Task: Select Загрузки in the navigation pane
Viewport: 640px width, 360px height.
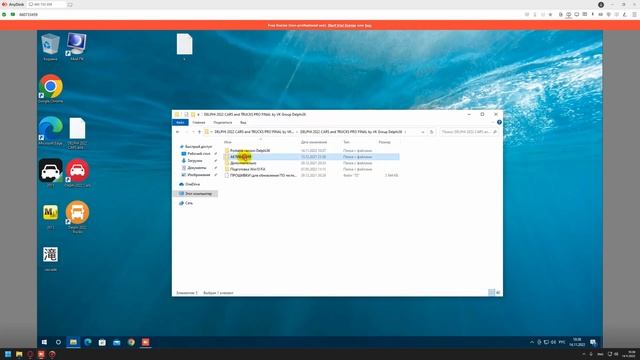Action: 195,161
